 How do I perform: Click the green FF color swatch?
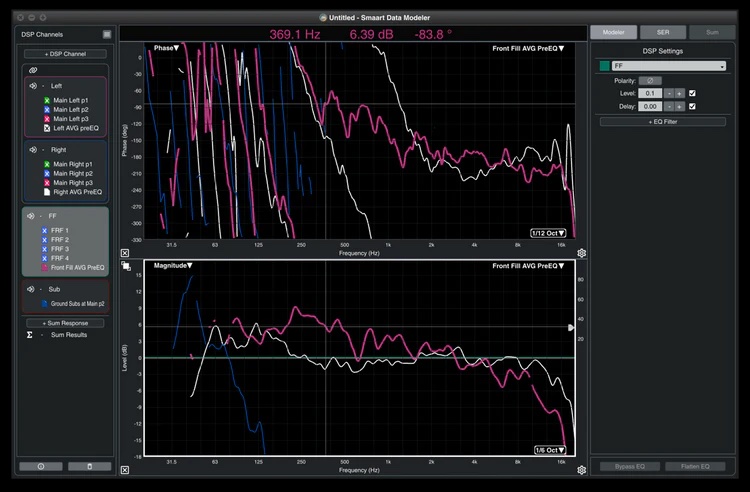pos(604,66)
